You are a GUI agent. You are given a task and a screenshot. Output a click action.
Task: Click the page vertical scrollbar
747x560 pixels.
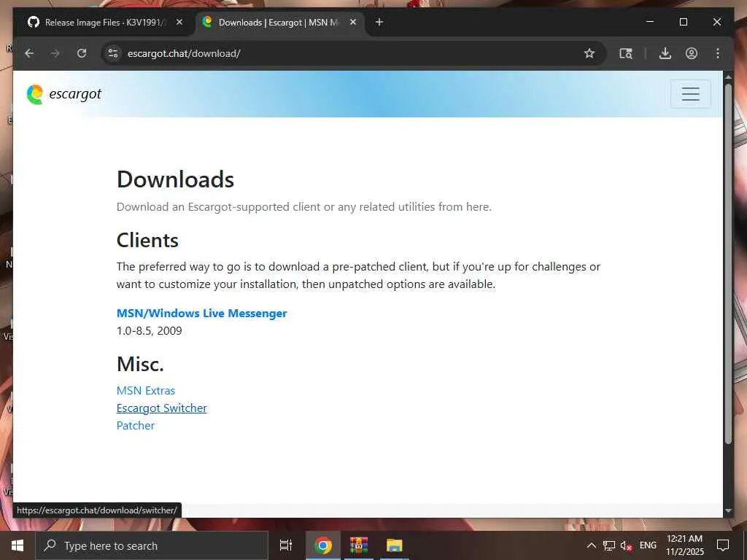tap(728, 264)
